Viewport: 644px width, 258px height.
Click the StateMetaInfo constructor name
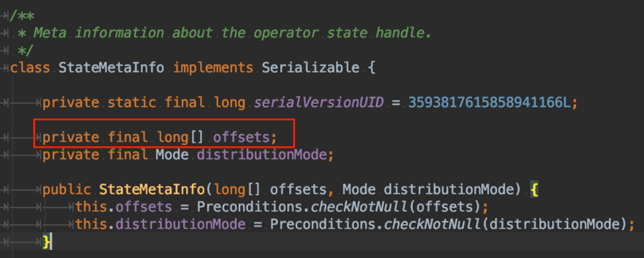pos(152,190)
